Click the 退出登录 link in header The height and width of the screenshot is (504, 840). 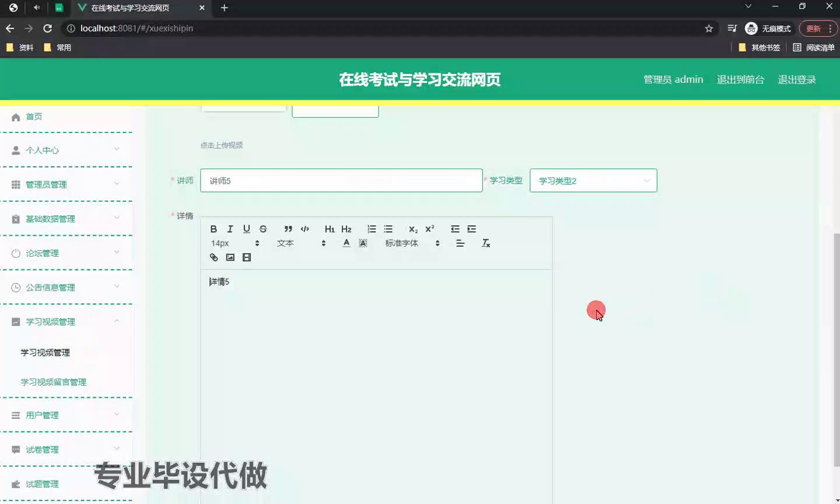click(x=796, y=80)
